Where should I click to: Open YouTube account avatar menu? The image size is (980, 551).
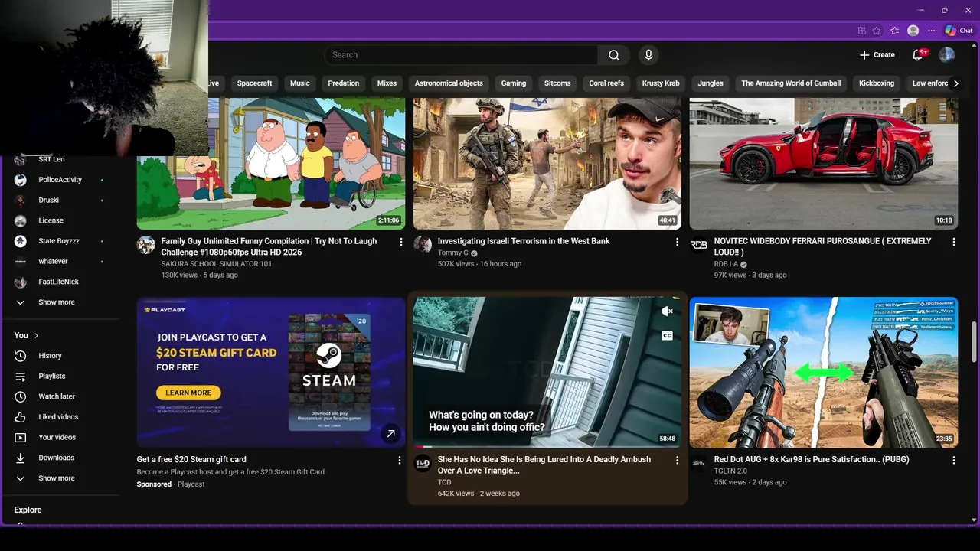click(947, 55)
